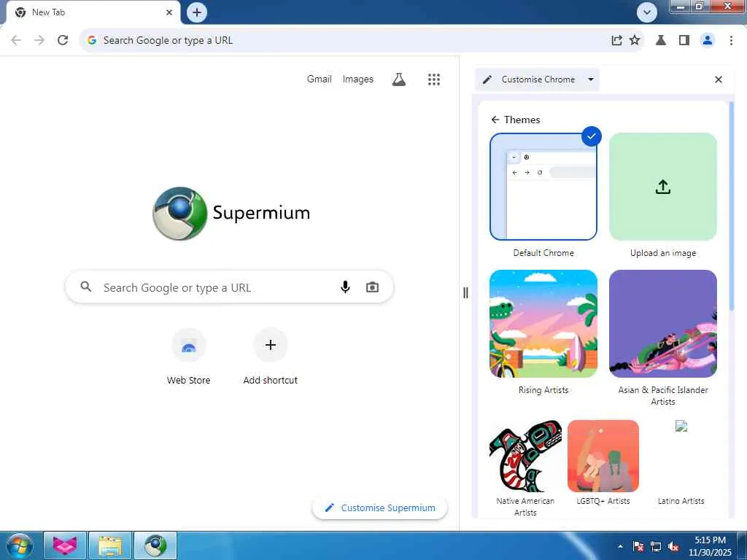Open the profile avatar menu

[708, 41]
